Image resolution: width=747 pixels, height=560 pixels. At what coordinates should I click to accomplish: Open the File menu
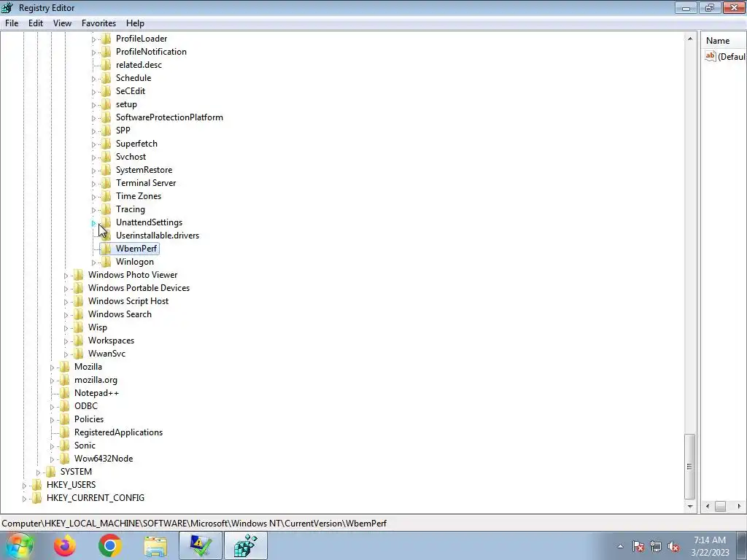pos(12,23)
